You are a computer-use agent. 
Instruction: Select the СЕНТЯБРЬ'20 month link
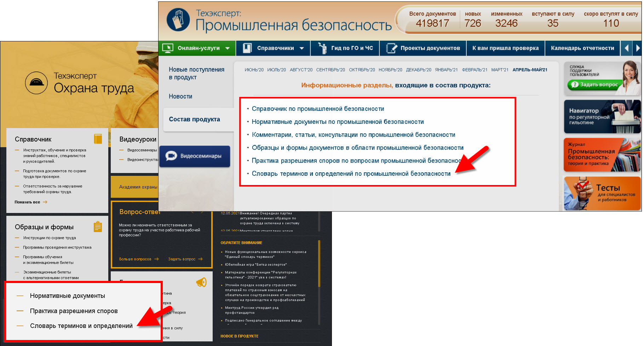click(x=330, y=70)
